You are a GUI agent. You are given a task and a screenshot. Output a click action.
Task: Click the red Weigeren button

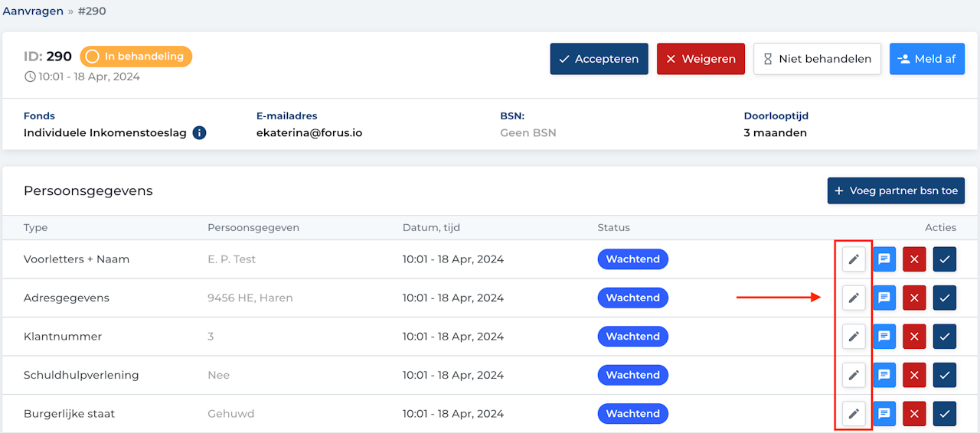(701, 59)
